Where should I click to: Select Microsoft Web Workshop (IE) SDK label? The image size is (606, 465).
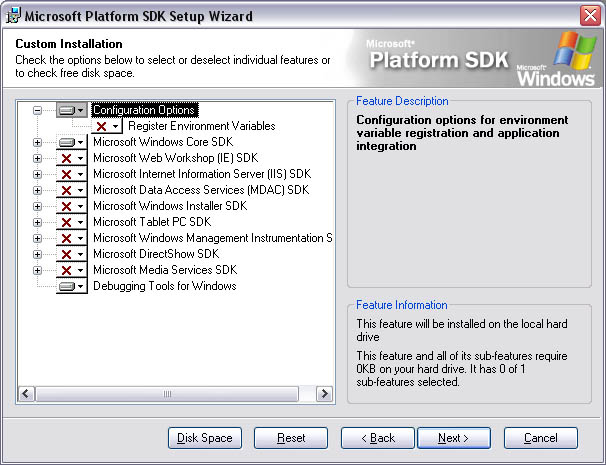coord(175,158)
